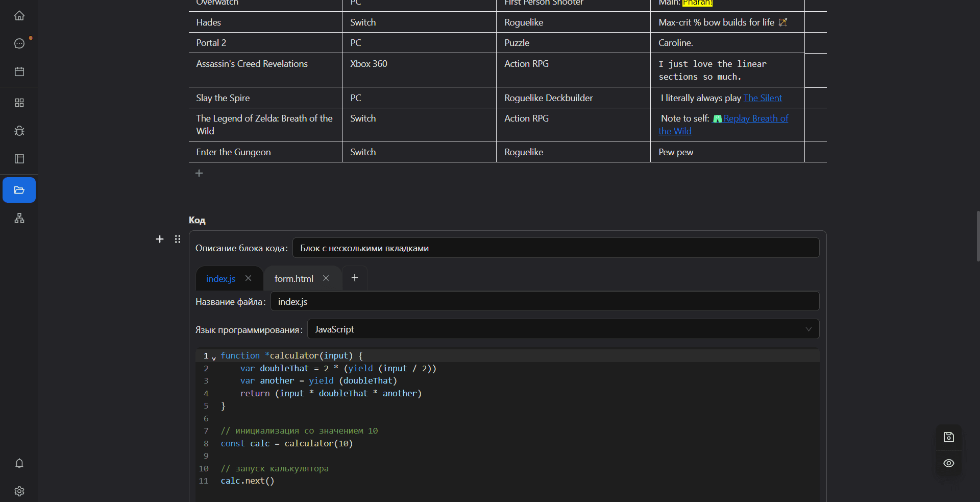This screenshot has width=980, height=502.
Task: Follow The Silent link
Action: click(763, 98)
